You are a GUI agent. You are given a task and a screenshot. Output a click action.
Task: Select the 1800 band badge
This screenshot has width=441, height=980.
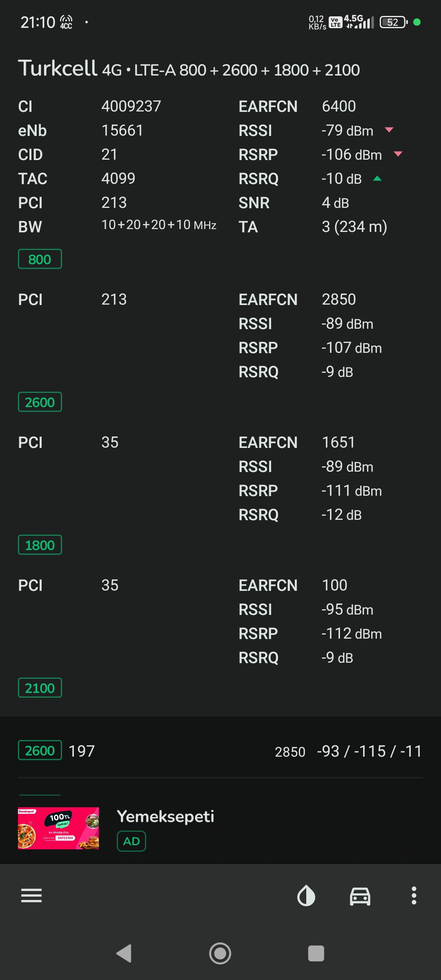coord(40,545)
